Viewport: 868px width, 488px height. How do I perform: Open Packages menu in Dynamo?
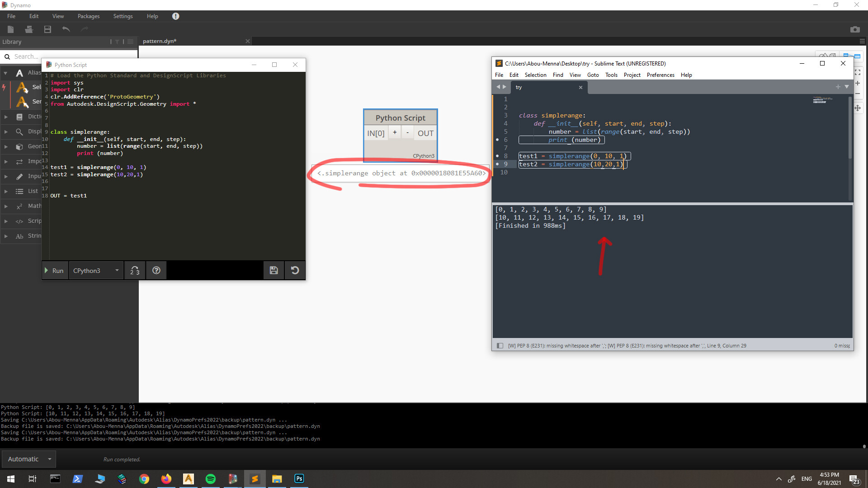[x=89, y=16]
